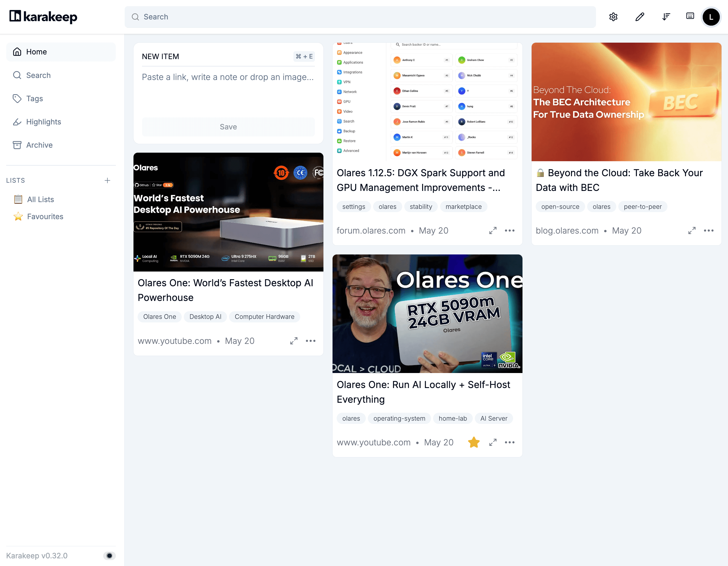Expand the Run AI Locally bookmark
This screenshot has width=728, height=566.
[x=493, y=442]
